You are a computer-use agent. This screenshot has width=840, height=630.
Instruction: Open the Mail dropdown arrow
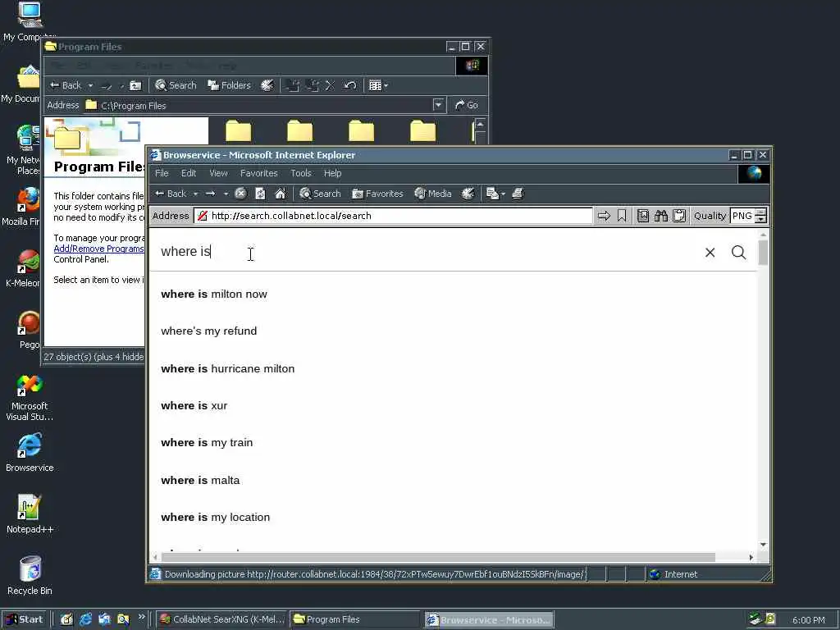coord(503,194)
